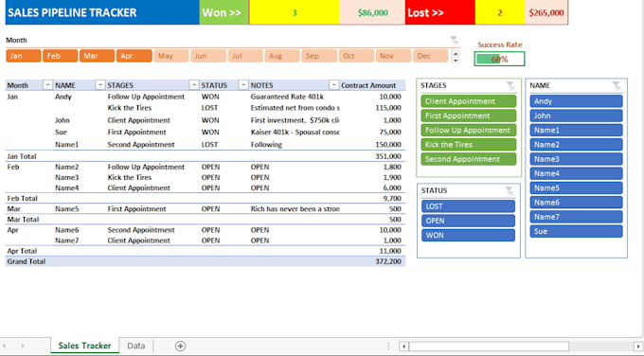Select the $265,000 lost amount cell
The width and height of the screenshot is (644, 356).
(x=546, y=12)
